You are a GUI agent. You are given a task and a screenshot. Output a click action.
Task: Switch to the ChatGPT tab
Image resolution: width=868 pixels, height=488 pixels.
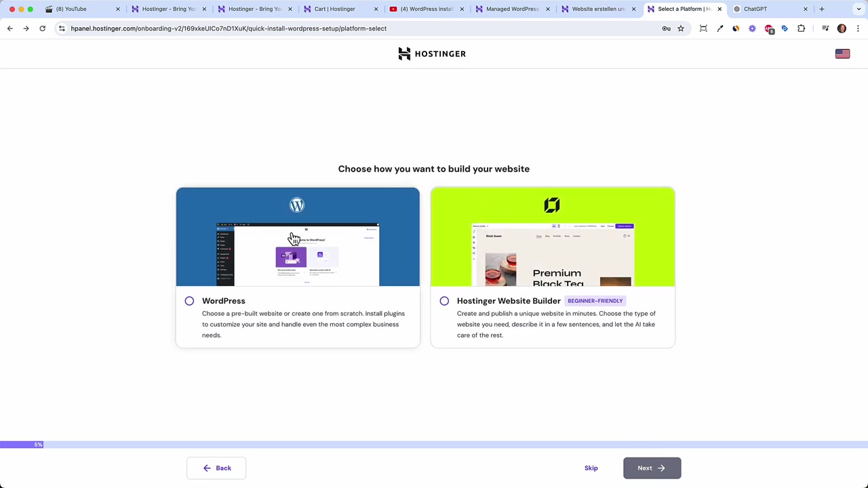pyautogui.click(x=770, y=9)
